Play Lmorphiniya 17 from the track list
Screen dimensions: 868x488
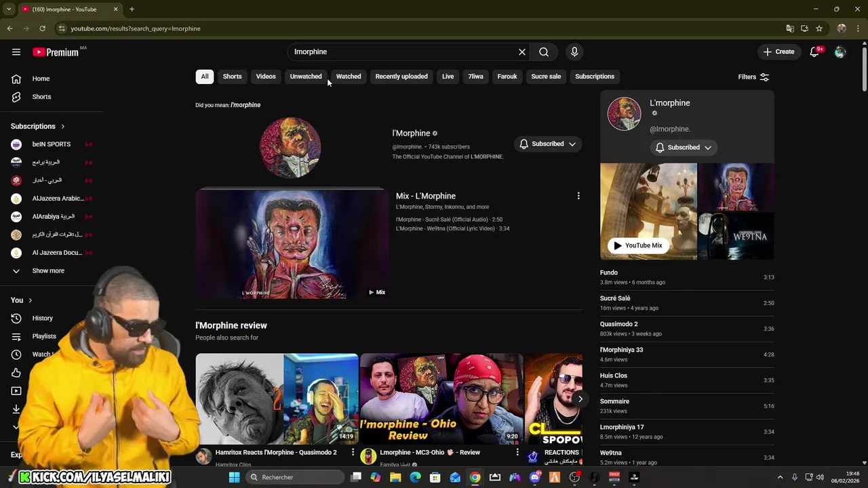click(687, 432)
